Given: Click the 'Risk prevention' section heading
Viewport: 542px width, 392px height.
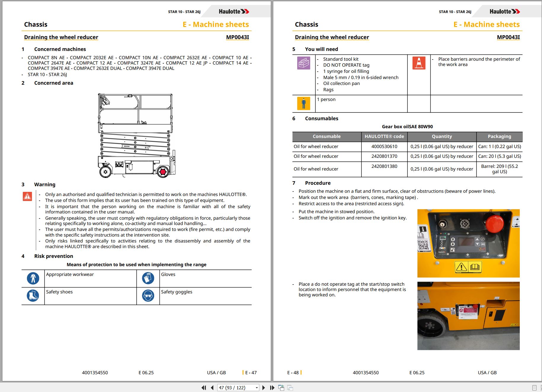Looking at the screenshot, I should point(54,256).
